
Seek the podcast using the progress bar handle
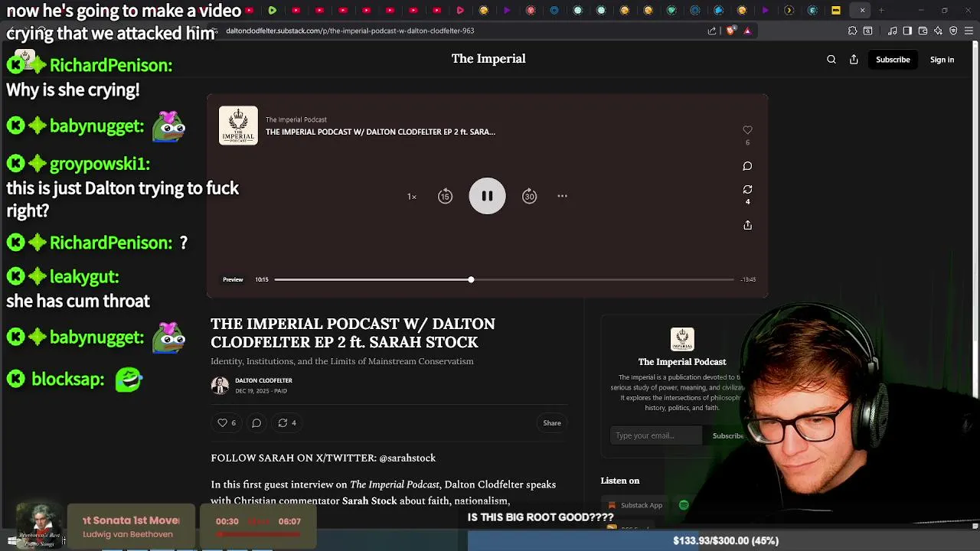(471, 279)
